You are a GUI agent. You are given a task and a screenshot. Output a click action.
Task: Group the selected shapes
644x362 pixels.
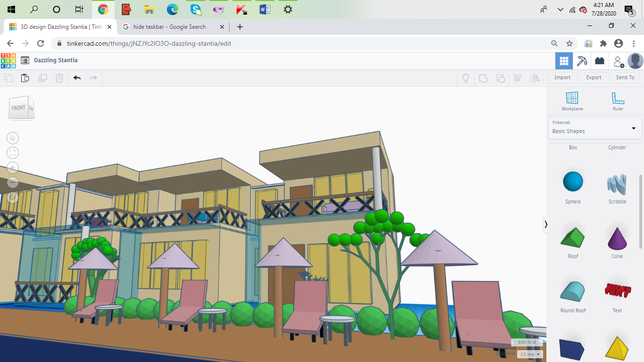(483, 78)
